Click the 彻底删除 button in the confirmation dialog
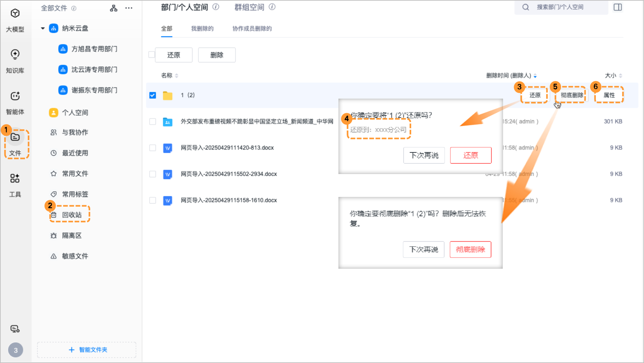The height and width of the screenshot is (363, 644). pos(471,249)
